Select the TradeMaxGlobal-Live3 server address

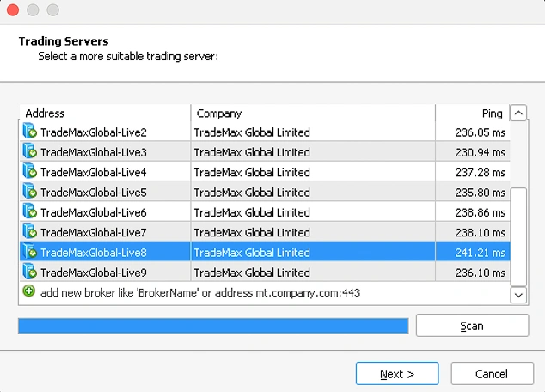tap(94, 152)
